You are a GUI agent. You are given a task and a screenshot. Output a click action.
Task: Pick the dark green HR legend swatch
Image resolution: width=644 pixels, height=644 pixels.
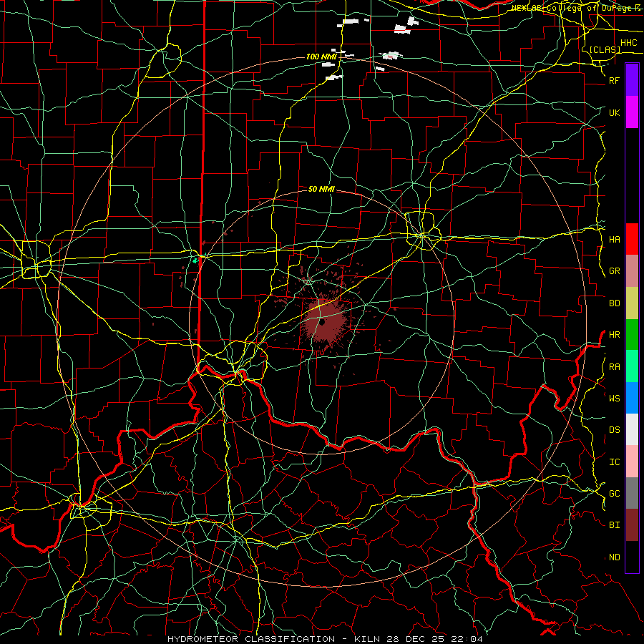[632, 335]
